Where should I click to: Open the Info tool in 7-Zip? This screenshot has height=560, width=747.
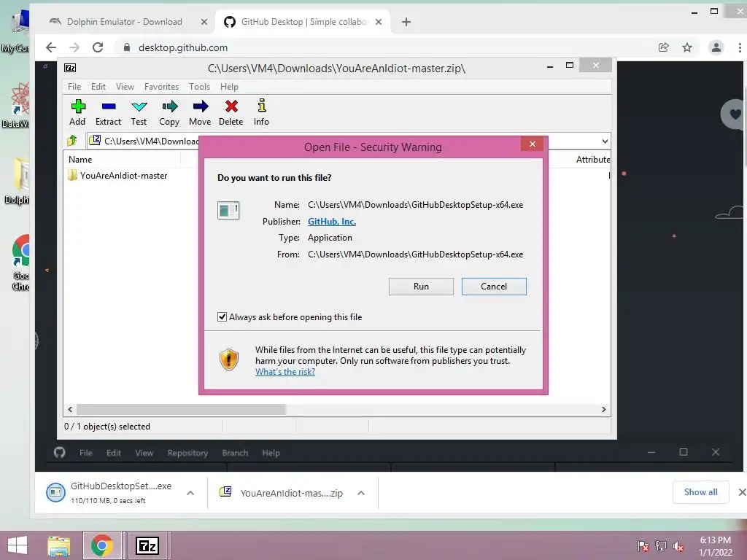[261, 112]
